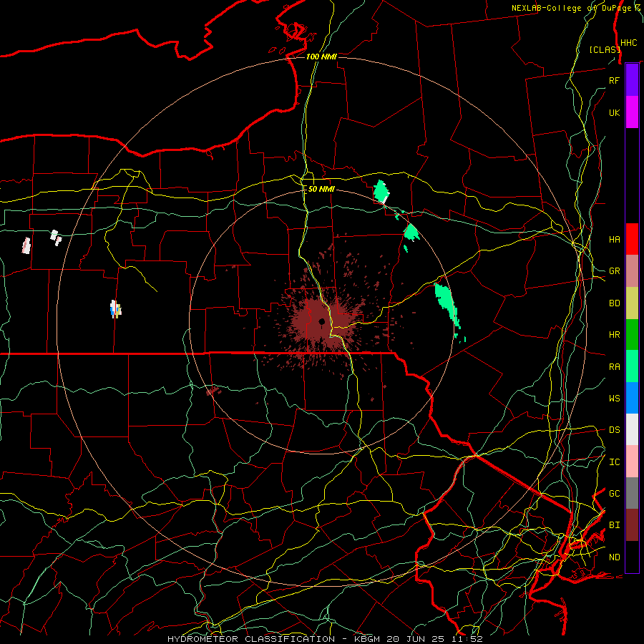Click the blue-white echo west of radar
Screen dimensions: 644x644
[x=115, y=309]
